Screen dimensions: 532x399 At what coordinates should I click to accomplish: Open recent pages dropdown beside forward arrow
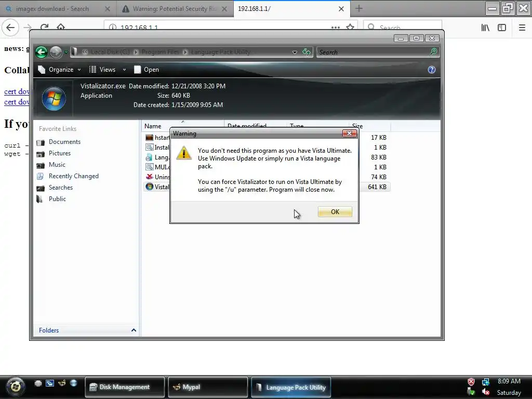point(66,52)
